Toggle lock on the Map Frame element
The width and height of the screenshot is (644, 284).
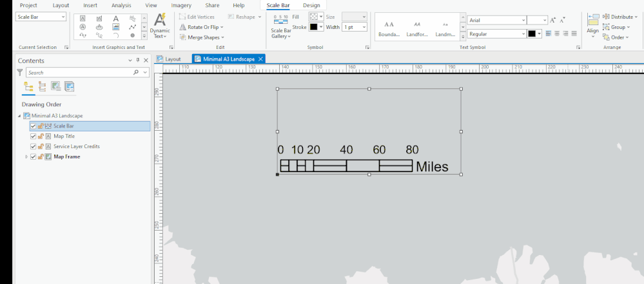[x=41, y=156]
